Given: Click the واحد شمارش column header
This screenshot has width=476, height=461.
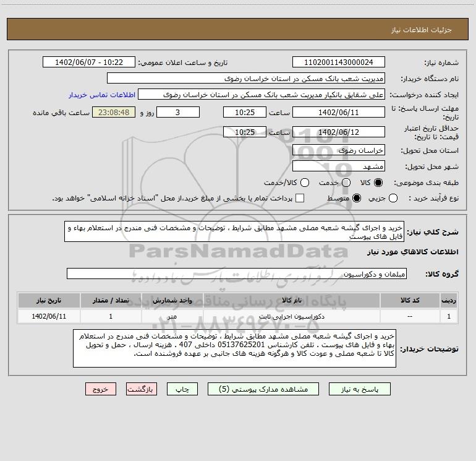Looking at the screenshot, I should [x=172, y=300].
